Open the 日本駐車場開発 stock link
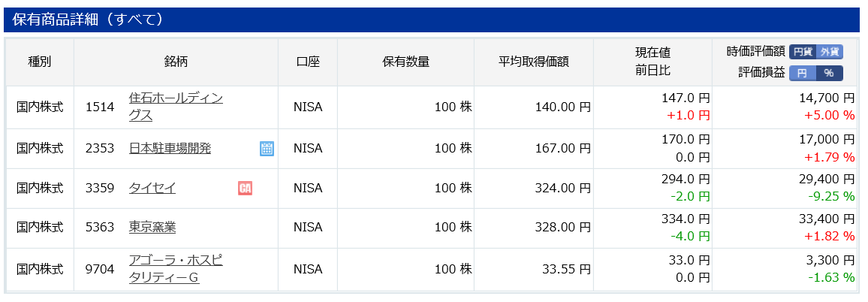 coord(170,149)
